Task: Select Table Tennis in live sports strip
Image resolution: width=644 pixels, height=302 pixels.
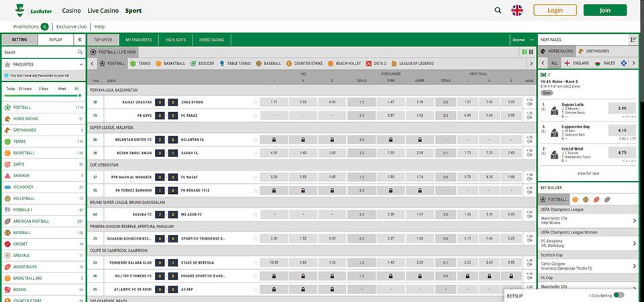Action: [235, 64]
